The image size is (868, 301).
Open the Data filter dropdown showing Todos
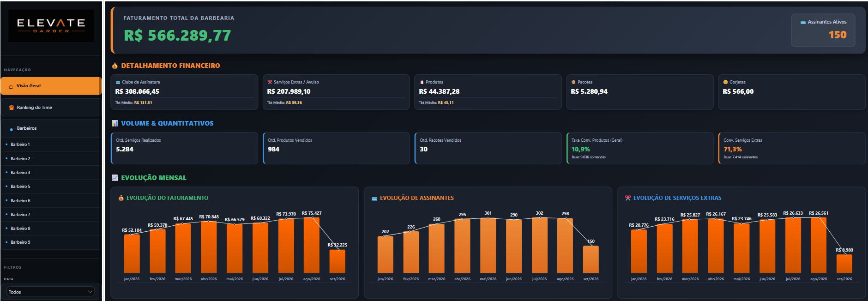point(51,292)
